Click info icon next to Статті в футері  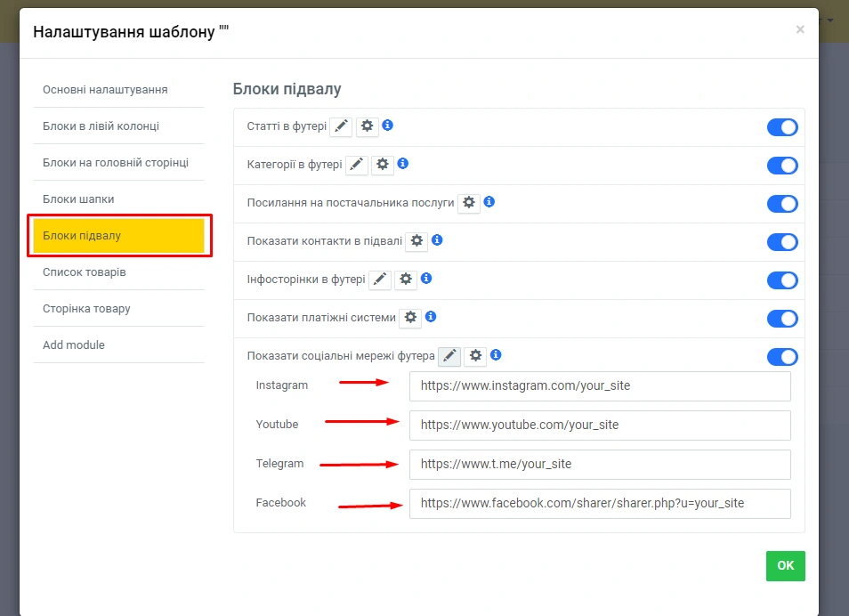point(387,126)
